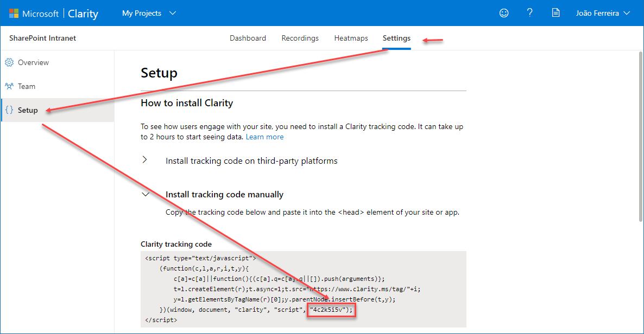
Task: Open the Recordings tab
Action: coord(300,38)
